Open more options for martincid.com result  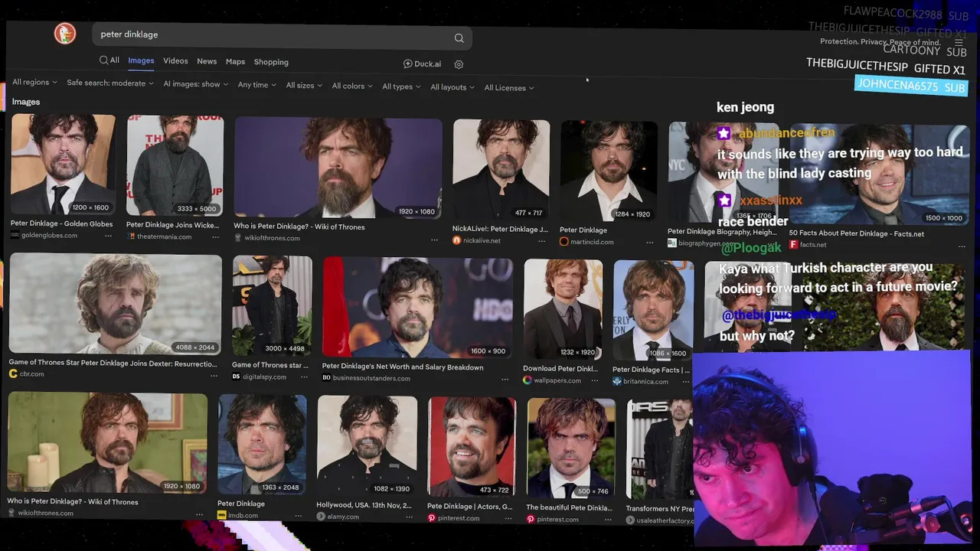coord(649,243)
